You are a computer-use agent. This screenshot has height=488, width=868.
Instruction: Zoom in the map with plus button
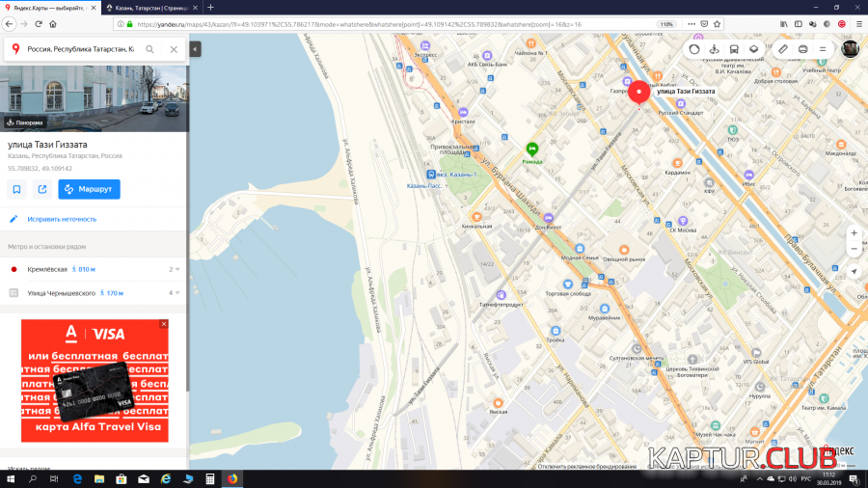[854, 232]
